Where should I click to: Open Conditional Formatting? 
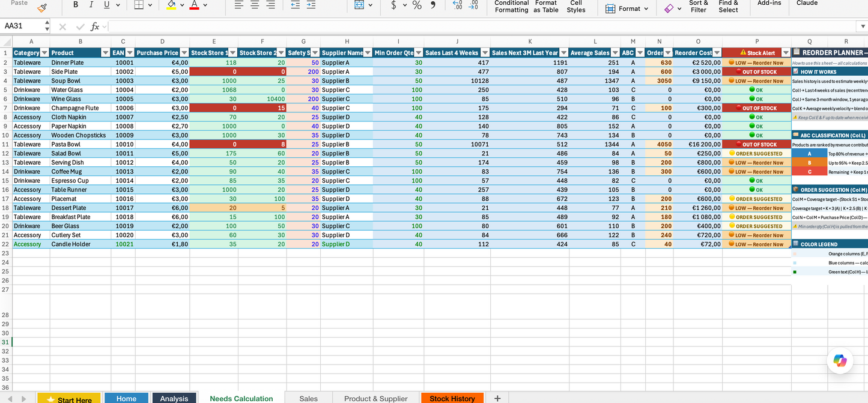511,6
